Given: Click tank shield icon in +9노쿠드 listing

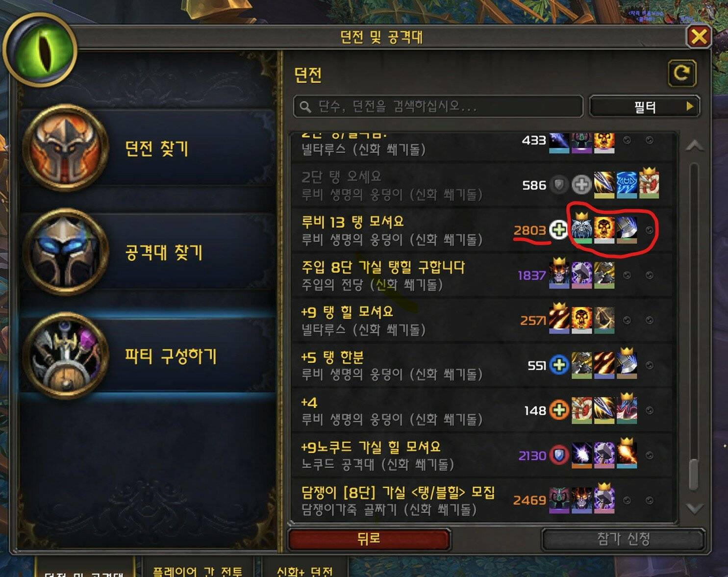Looking at the screenshot, I should [559, 455].
